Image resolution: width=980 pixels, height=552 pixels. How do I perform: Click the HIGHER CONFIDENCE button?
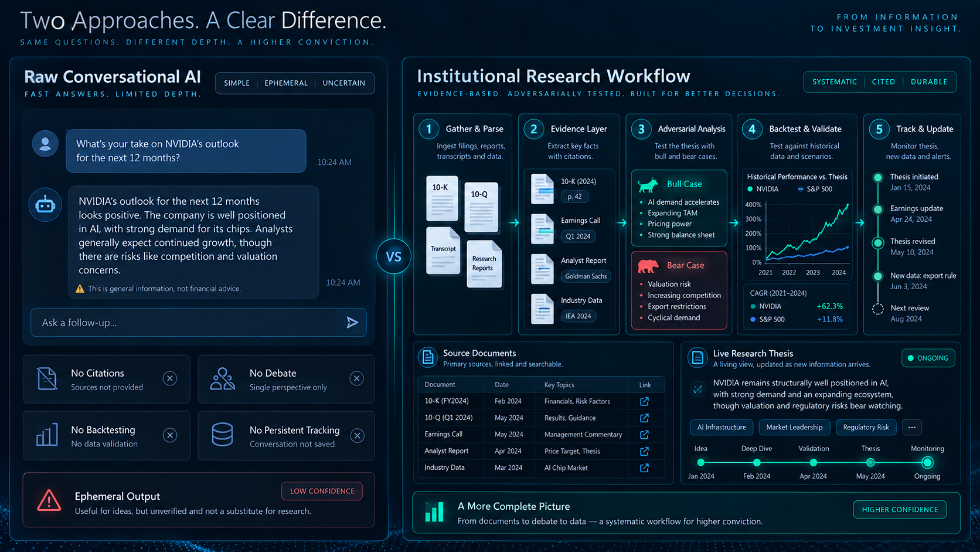900,510
